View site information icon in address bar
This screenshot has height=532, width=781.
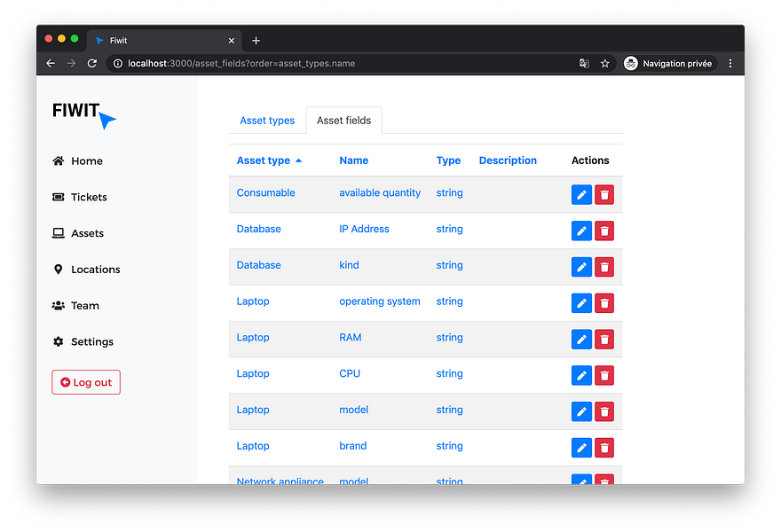click(x=117, y=63)
